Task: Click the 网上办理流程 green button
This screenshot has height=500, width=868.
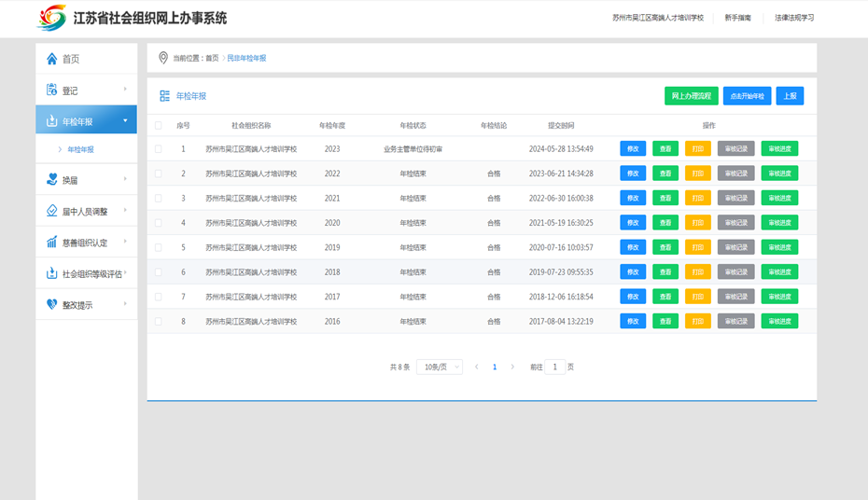Action: (692, 96)
